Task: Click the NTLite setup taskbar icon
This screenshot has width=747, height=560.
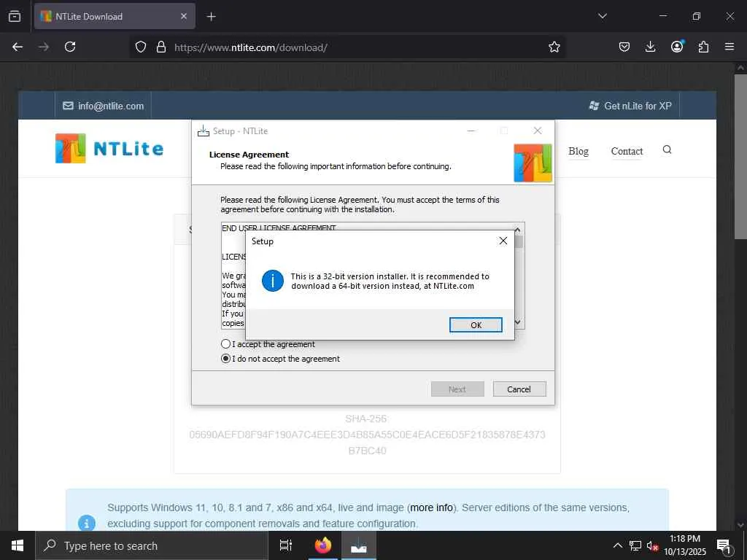Action: pos(359,545)
